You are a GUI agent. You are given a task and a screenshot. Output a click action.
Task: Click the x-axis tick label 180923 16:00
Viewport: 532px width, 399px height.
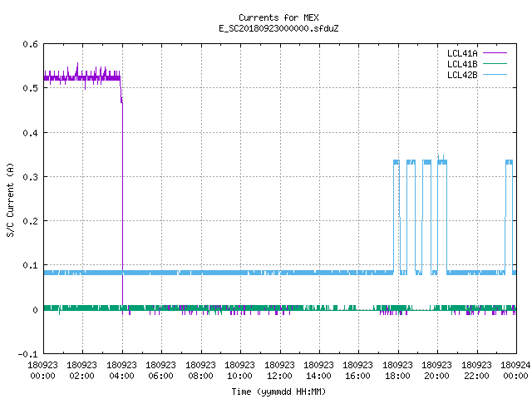pyautogui.click(x=357, y=371)
